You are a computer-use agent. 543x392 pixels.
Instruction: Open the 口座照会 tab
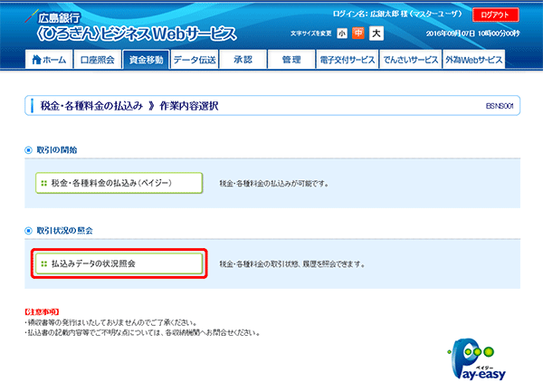pos(98,60)
